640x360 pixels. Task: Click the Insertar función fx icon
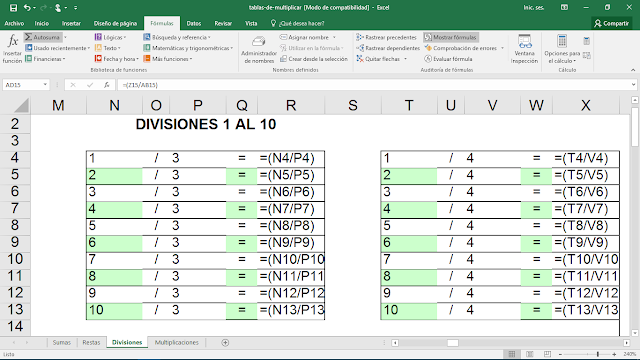click(x=13, y=41)
